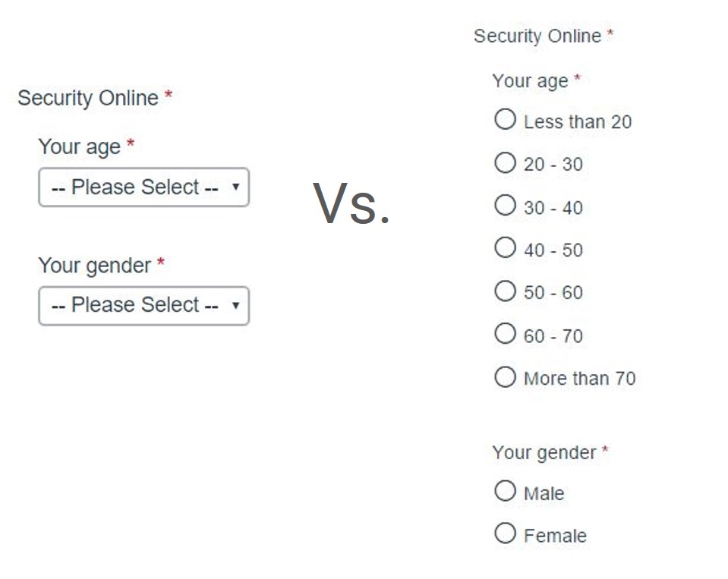This screenshot has height=579, width=728.
Task: Click the "Your age" label of the dropdown form
Action: (x=80, y=146)
